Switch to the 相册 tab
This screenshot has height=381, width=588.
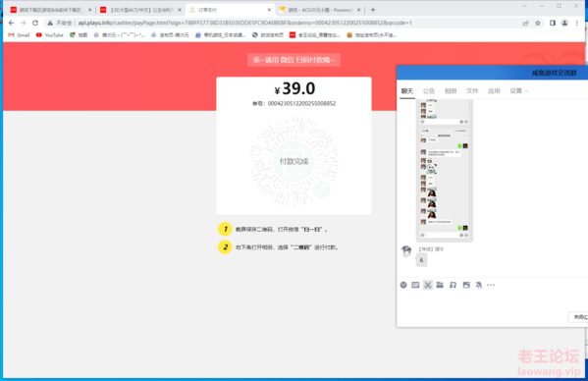(451, 91)
